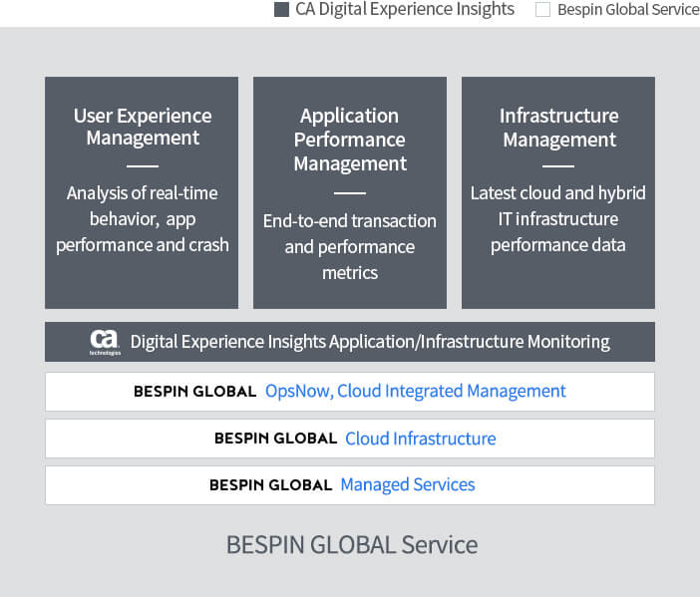Screen dimensions: 700x597
Task: Click 'End-to-end transaction and performance metrics' text
Action: pyautogui.click(x=350, y=247)
